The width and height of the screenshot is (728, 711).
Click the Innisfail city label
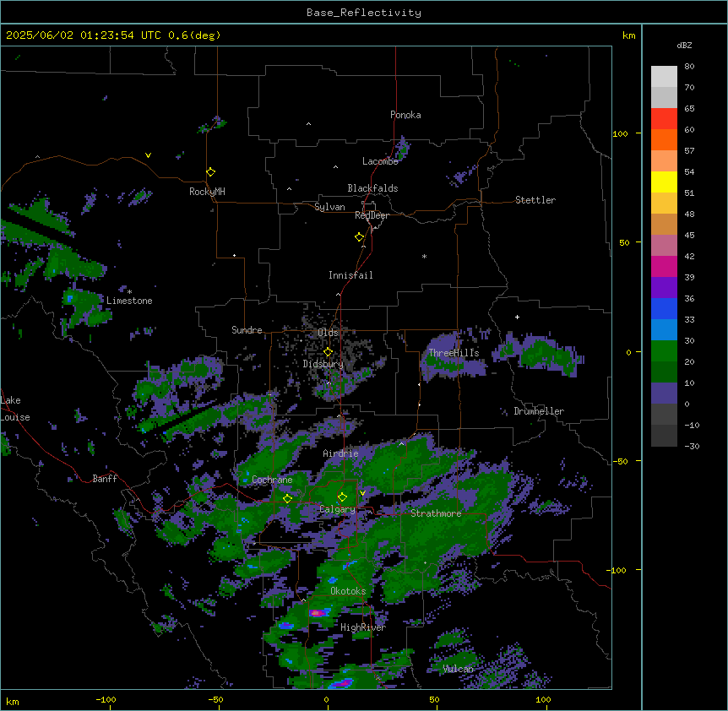[x=350, y=275]
